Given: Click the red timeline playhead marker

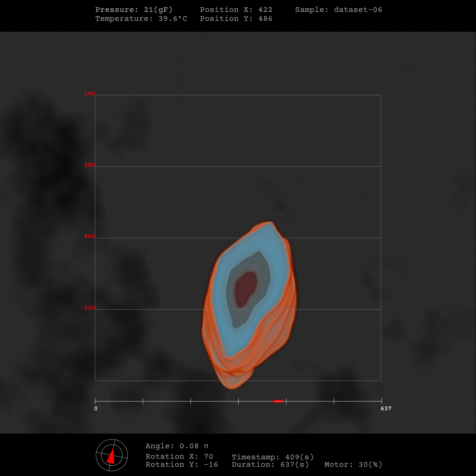Looking at the screenshot, I should tap(278, 401).
